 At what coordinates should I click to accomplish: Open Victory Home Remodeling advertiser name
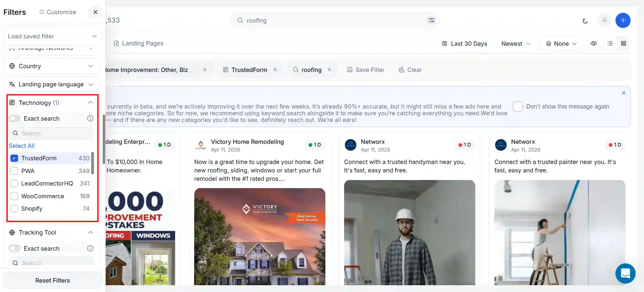(x=247, y=142)
